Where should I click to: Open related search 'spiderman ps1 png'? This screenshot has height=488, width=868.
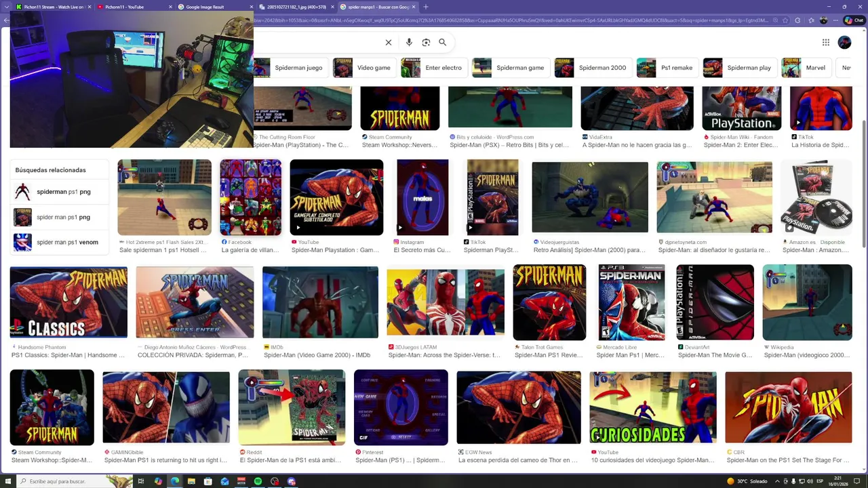click(x=60, y=192)
